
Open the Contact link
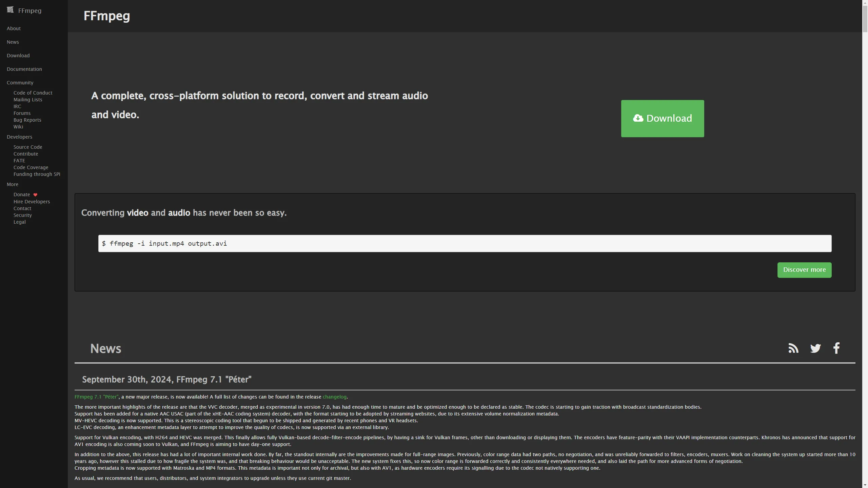coord(22,208)
